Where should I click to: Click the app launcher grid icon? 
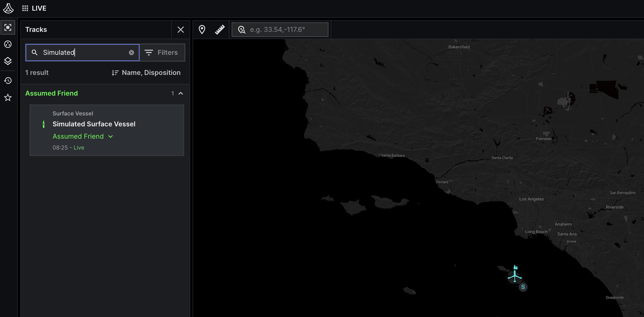tap(25, 8)
